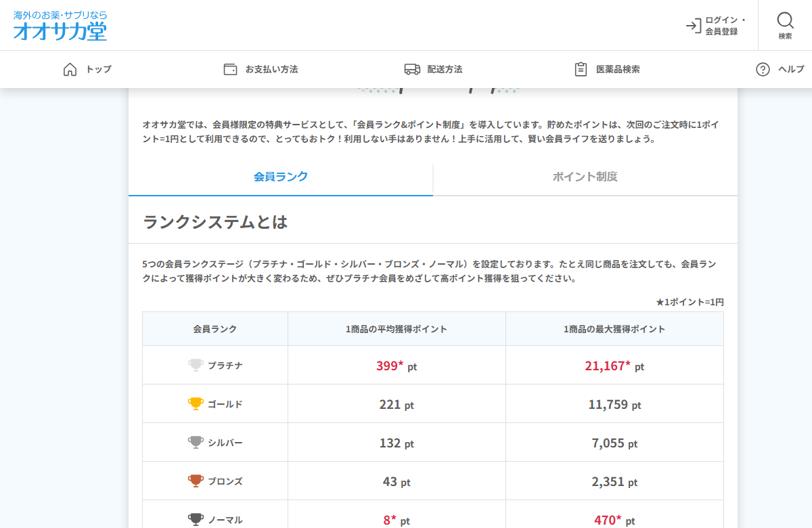
Task: Click the 8* pt value
Action: point(397,521)
